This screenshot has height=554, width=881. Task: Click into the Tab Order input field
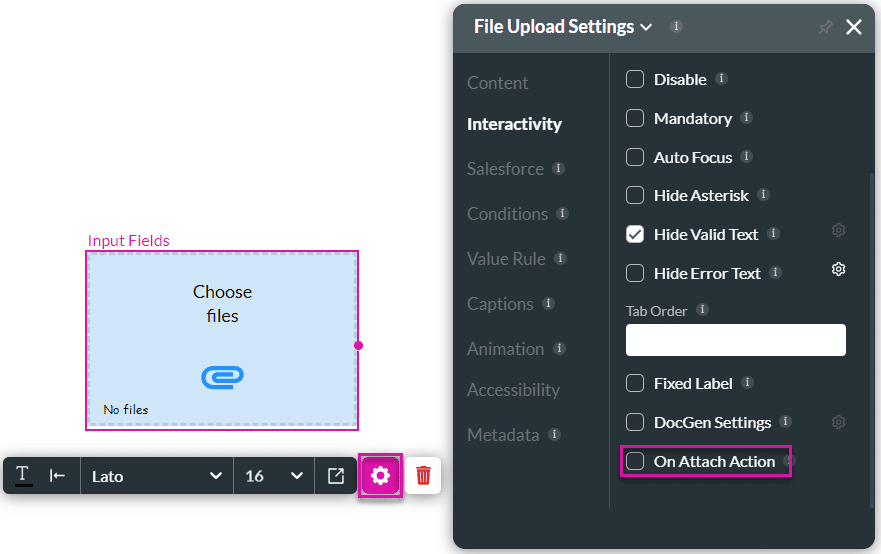click(x=735, y=340)
